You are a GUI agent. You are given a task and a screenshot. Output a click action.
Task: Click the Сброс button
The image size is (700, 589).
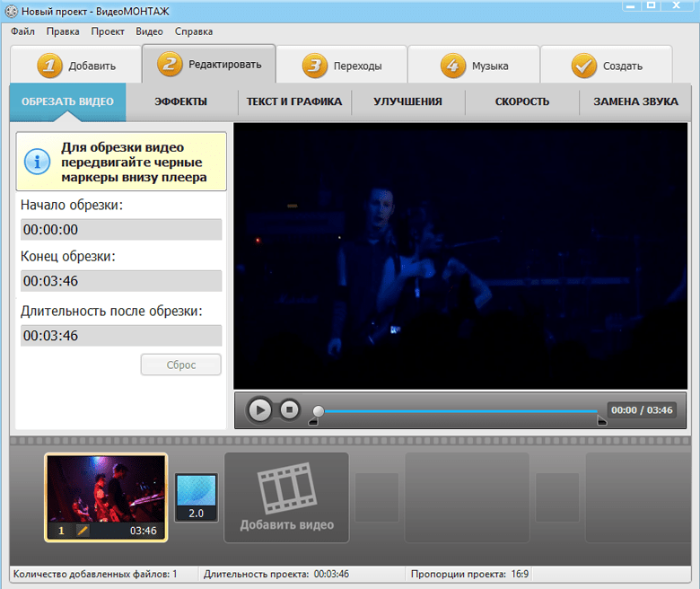[180, 365]
